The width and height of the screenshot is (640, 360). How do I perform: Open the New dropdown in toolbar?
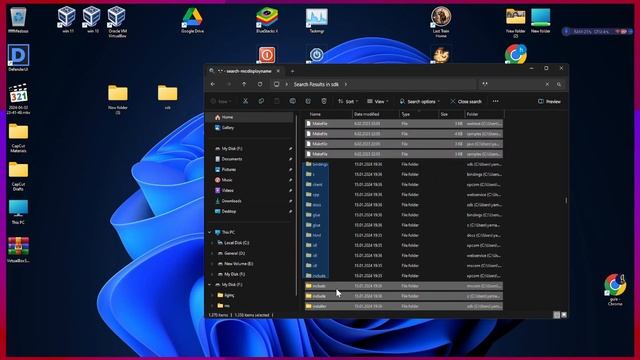pyautogui.click(x=221, y=101)
